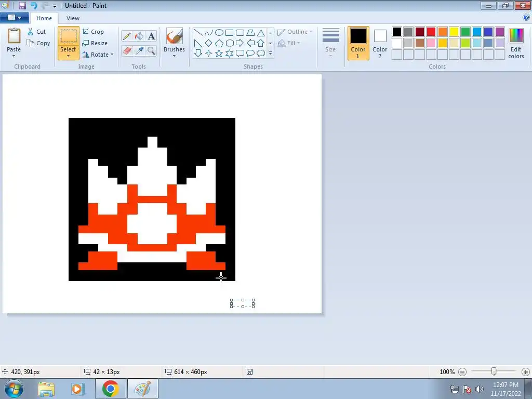Image resolution: width=532 pixels, height=399 pixels.
Task: Expand the Brushes dropdown arrow
Action: tap(174, 56)
